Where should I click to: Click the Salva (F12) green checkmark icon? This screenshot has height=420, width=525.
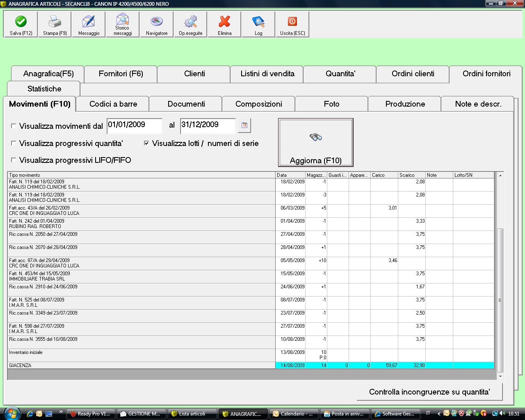point(21,24)
